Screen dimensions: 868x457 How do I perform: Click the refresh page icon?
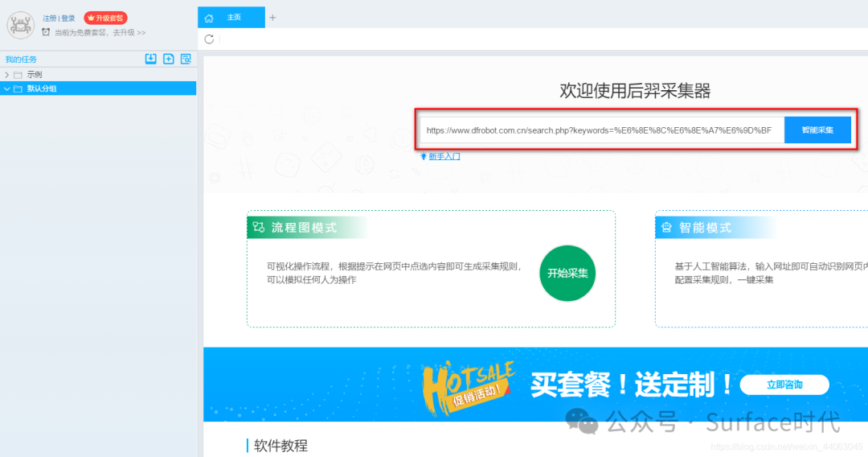(209, 39)
